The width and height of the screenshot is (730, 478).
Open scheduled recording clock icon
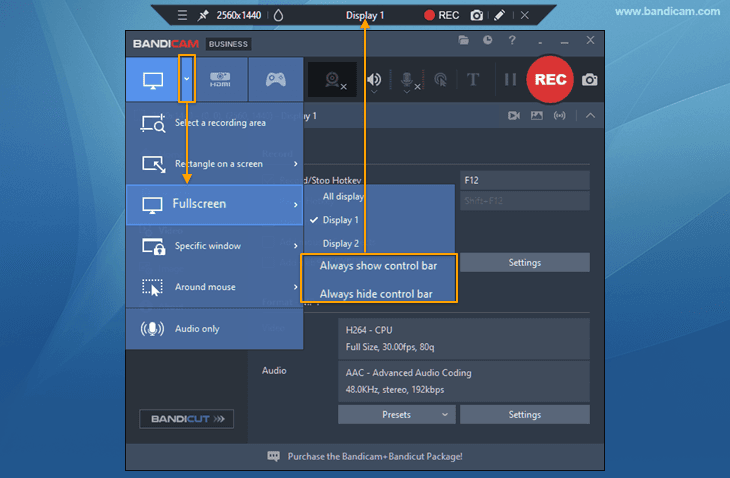(x=487, y=40)
